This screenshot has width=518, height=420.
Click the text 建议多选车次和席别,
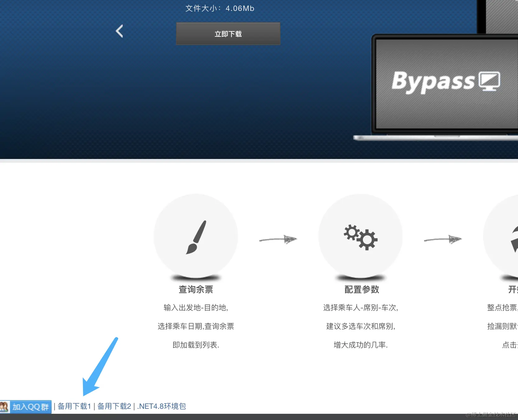361,326
